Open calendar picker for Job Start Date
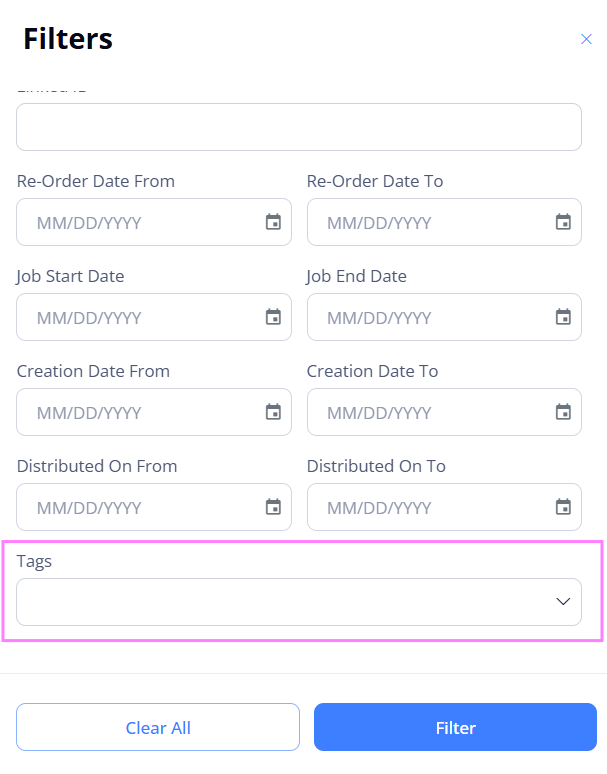The width and height of the screenshot is (607, 774). tap(273, 317)
